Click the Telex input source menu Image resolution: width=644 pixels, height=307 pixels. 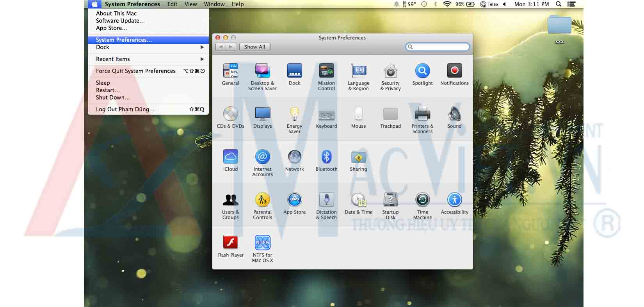pos(489,4)
